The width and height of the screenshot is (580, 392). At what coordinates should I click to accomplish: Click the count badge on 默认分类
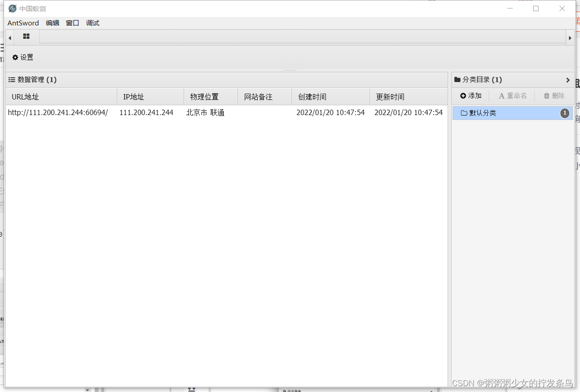tap(565, 113)
